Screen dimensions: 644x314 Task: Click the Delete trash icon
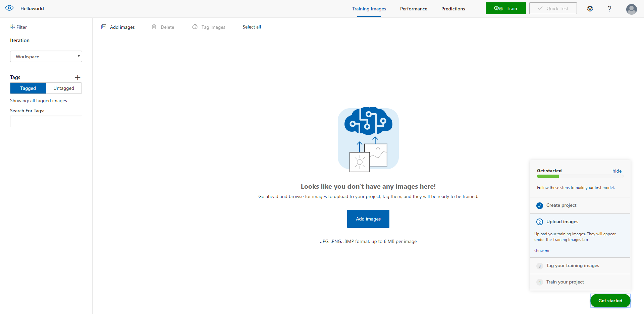point(154,27)
